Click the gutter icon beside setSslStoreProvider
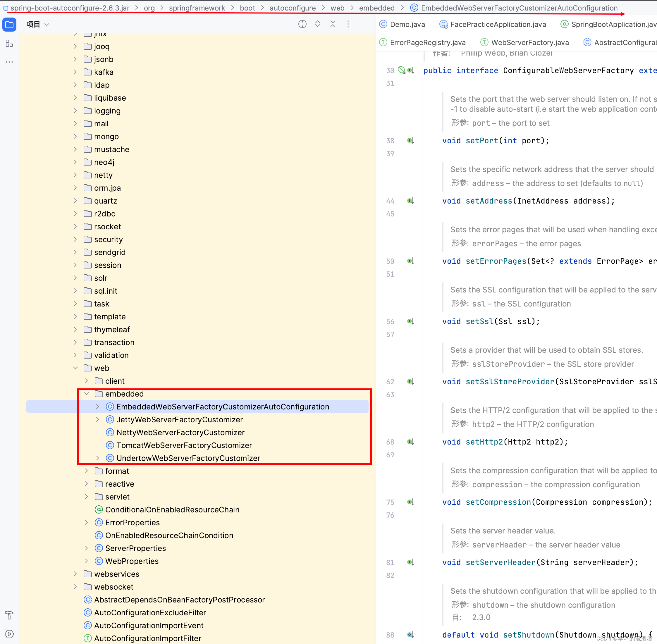This screenshot has height=644, width=657. pyautogui.click(x=411, y=382)
